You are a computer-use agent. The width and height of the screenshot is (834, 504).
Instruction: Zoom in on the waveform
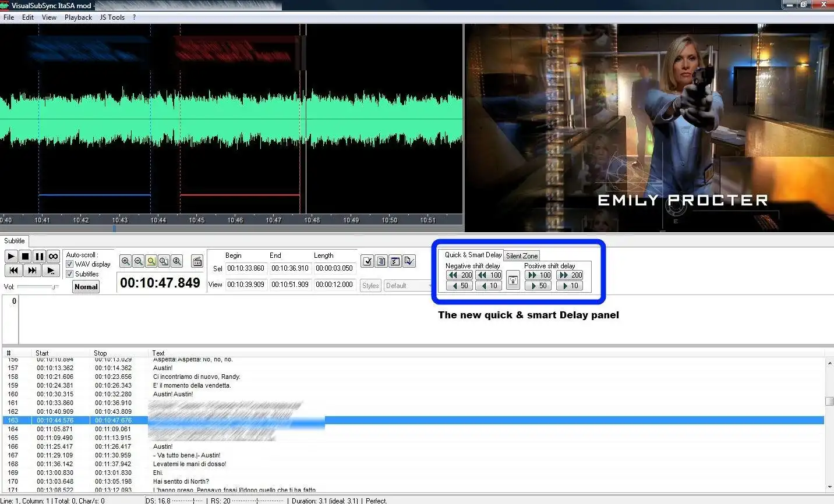tap(126, 261)
